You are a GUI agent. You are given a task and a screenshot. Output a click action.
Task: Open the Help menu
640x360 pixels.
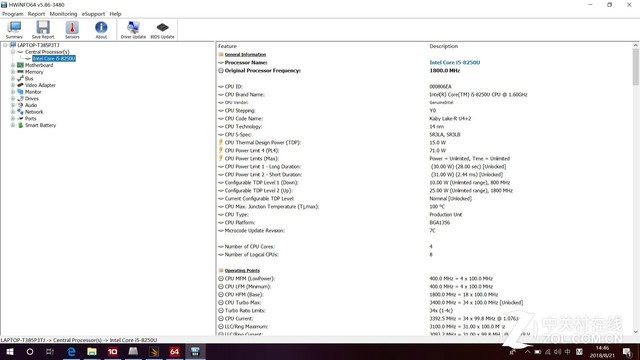point(116,14)
